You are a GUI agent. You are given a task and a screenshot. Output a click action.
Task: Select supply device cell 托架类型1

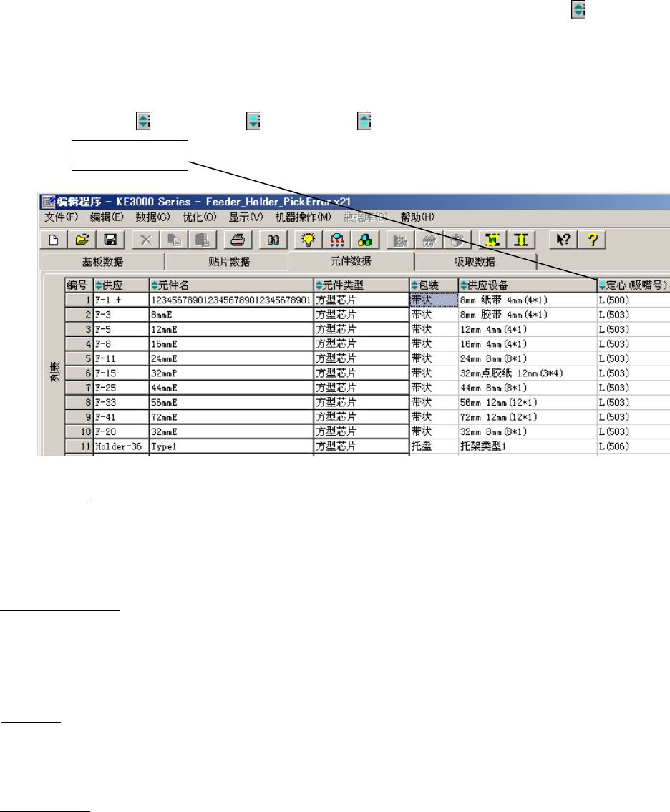tap(528, 446)
